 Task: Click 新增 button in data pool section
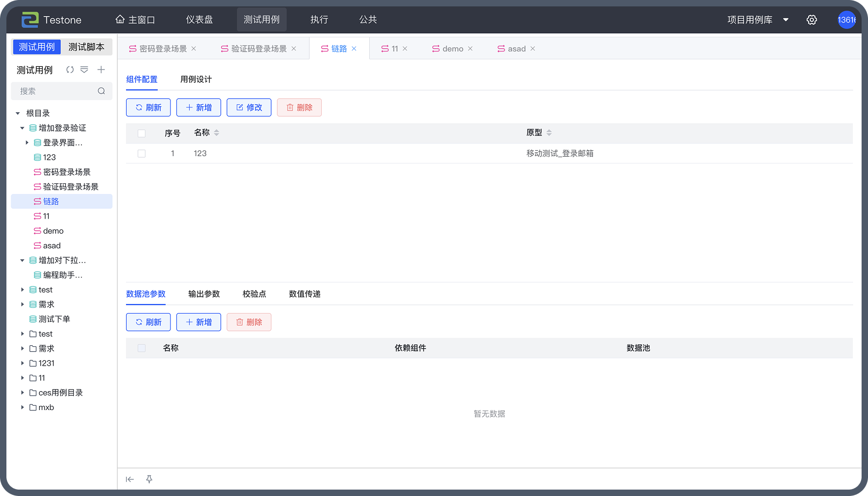pos(199,322)
